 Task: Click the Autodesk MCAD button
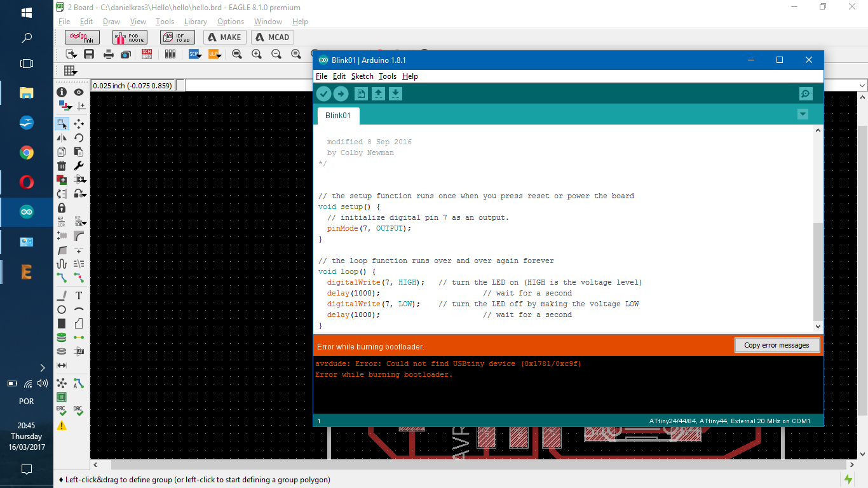coord(273,37)
